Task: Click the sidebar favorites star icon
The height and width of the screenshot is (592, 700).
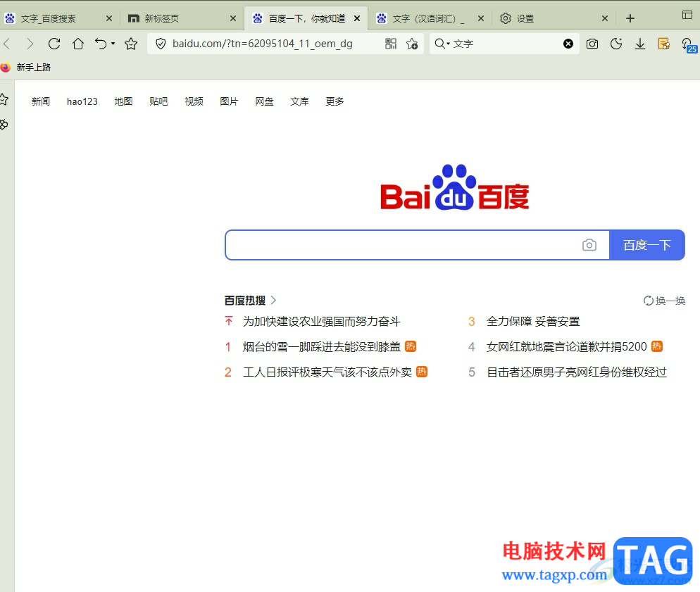Action: click(4, 99)
